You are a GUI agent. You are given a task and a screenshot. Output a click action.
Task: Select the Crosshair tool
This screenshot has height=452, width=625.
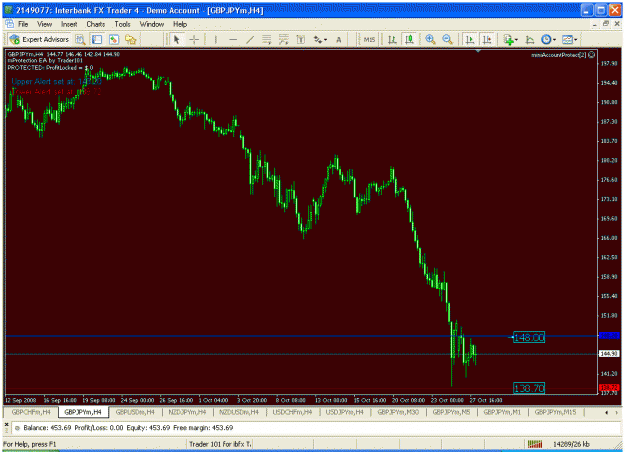(194, 39)
